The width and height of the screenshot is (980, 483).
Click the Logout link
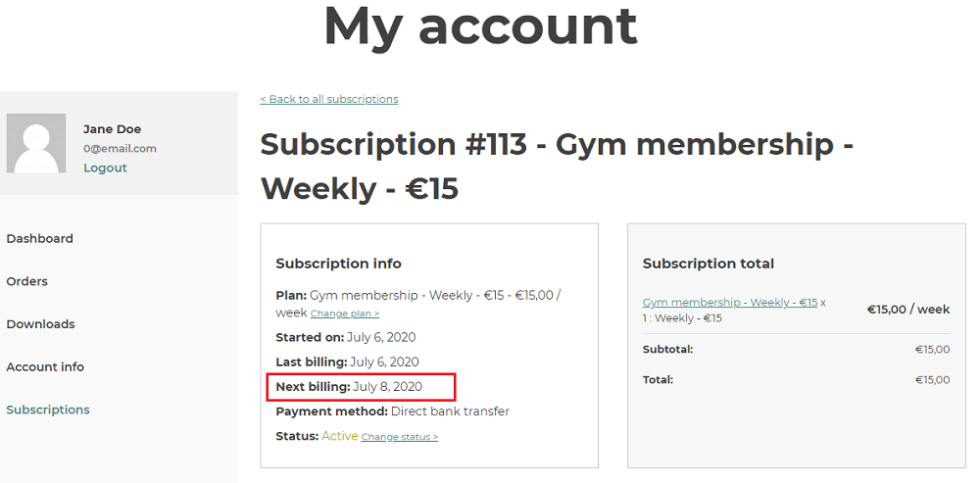pos(105,169)
